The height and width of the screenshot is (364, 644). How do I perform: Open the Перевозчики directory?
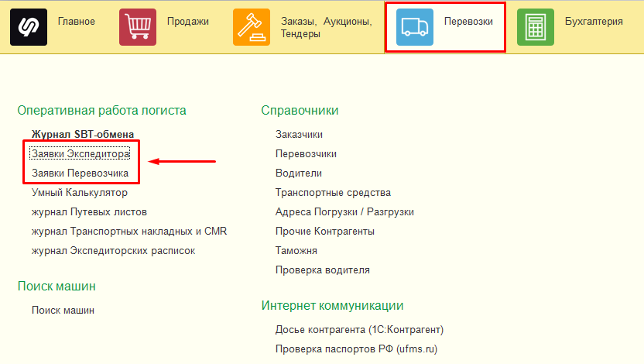point(306,153)
